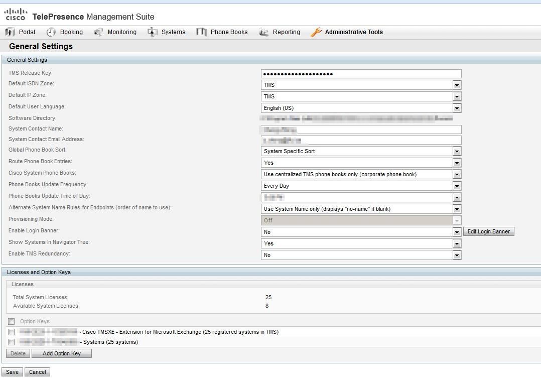
Task: Expand the Default ISDN Zone dropdown
Action: coord(457,85)
